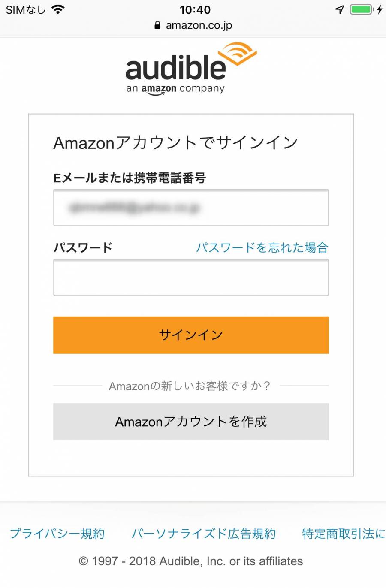The height and width of the screenshot is (588, 386).
Task: Tap the padlock icon beside amazon.co.jp
Action: pos(157,25)
